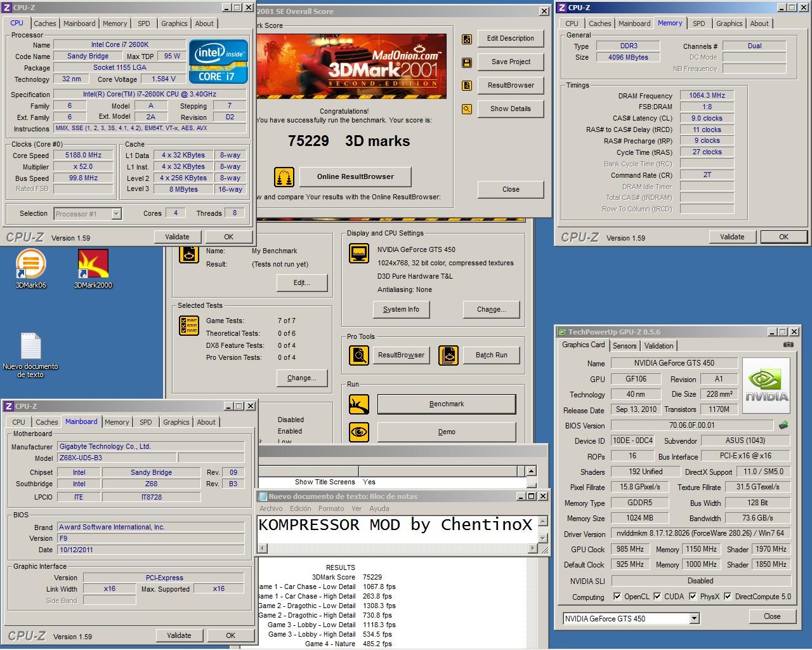The image size is (812, 650).
Task: Click Notepad vertical scrollbar down arrow
Action: [x=543, y=538]
